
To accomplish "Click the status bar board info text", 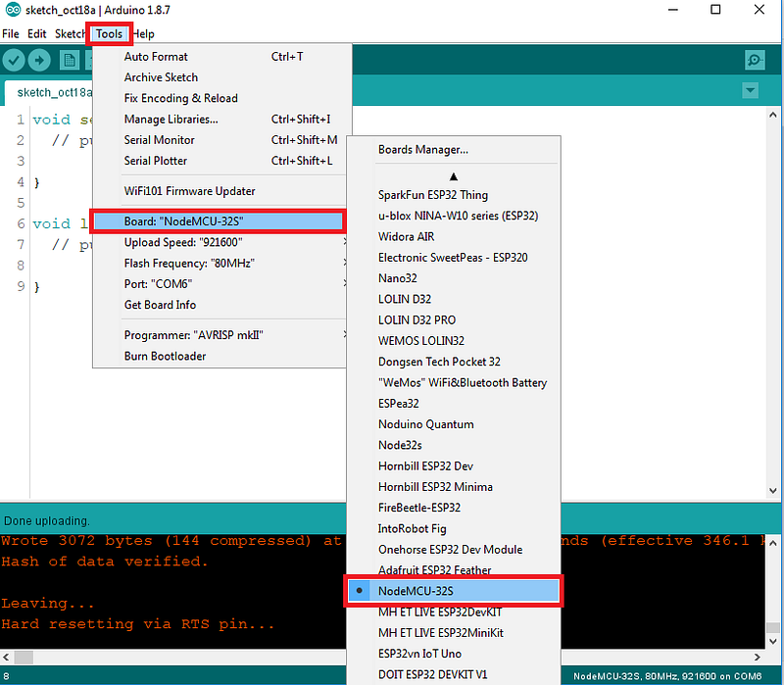I will click(667, 676).
